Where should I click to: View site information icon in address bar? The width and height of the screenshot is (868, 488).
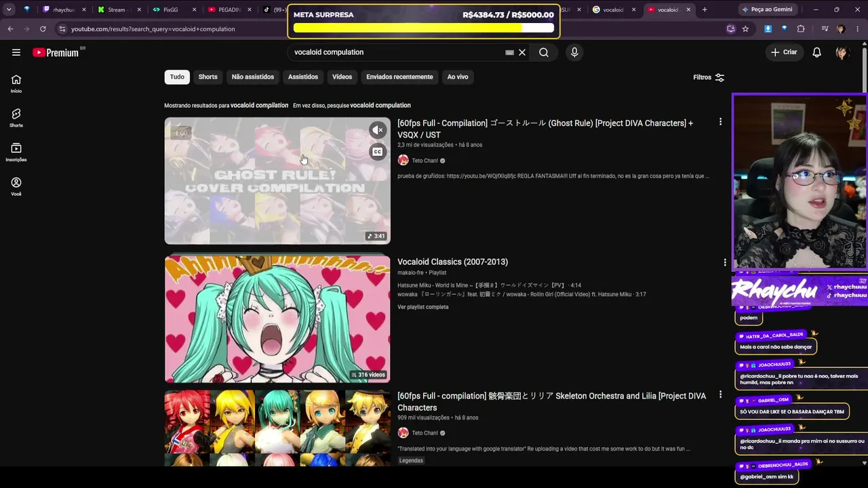[62, 29]
